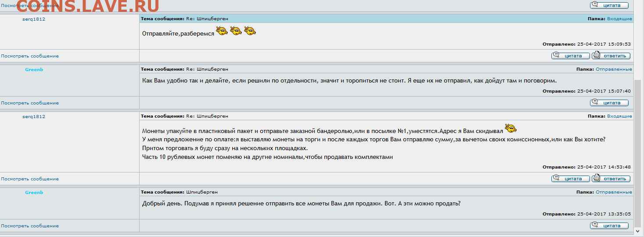Open 'Входящие' folder link on the 15:09:53 message
The width and height of the screenshot is (644, 237).
click(x=619, y=19)
